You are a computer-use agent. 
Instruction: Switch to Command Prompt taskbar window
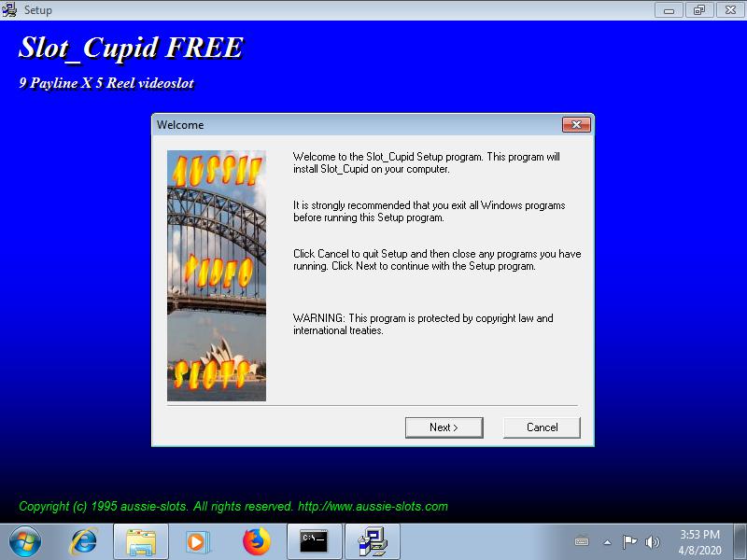[x=314, y=541]
